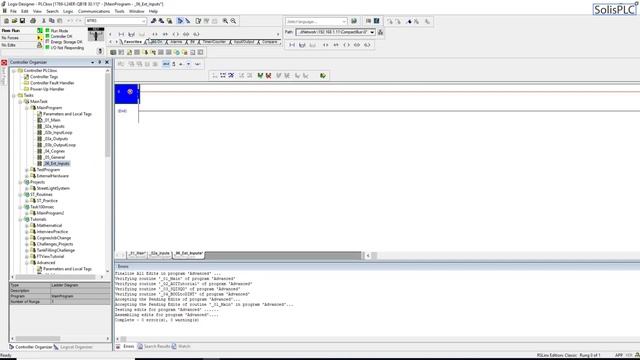Collapse the Tutorials task node

click(20, 220)
